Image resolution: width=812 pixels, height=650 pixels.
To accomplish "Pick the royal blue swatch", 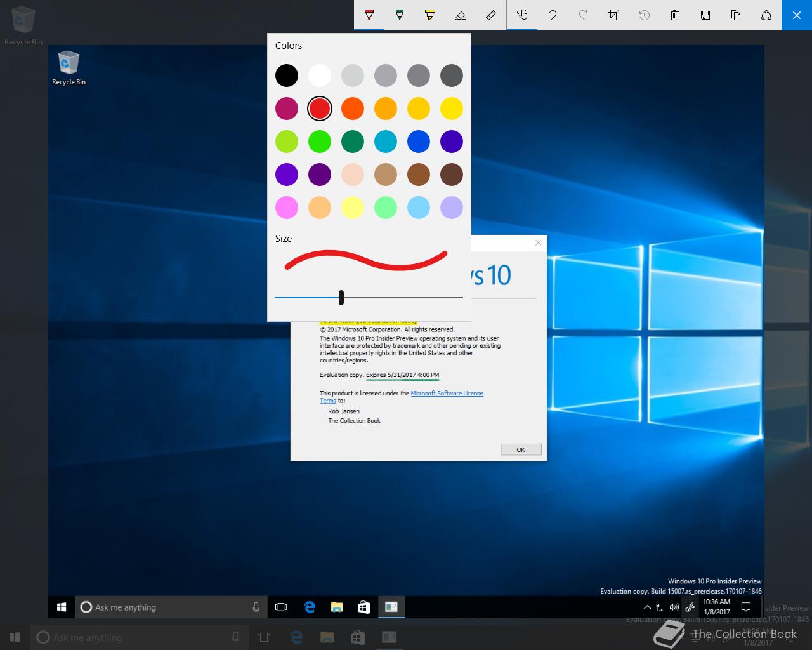I will [x=419, y=142].
